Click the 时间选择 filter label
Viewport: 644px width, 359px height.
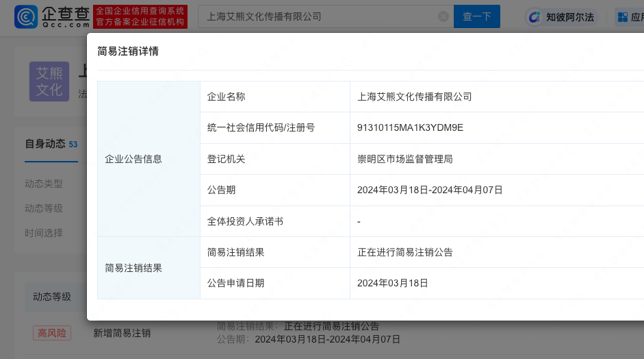44,233
